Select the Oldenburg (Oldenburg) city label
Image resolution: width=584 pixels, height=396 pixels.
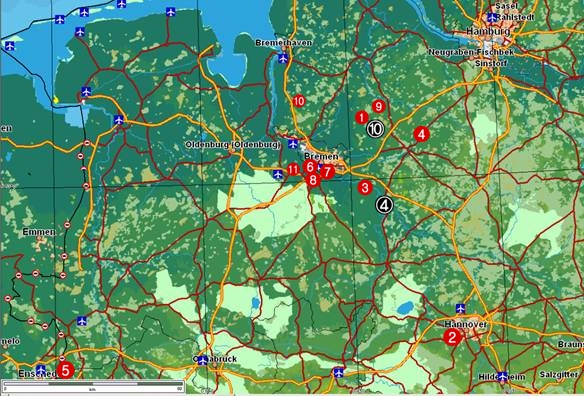point(233,145)
